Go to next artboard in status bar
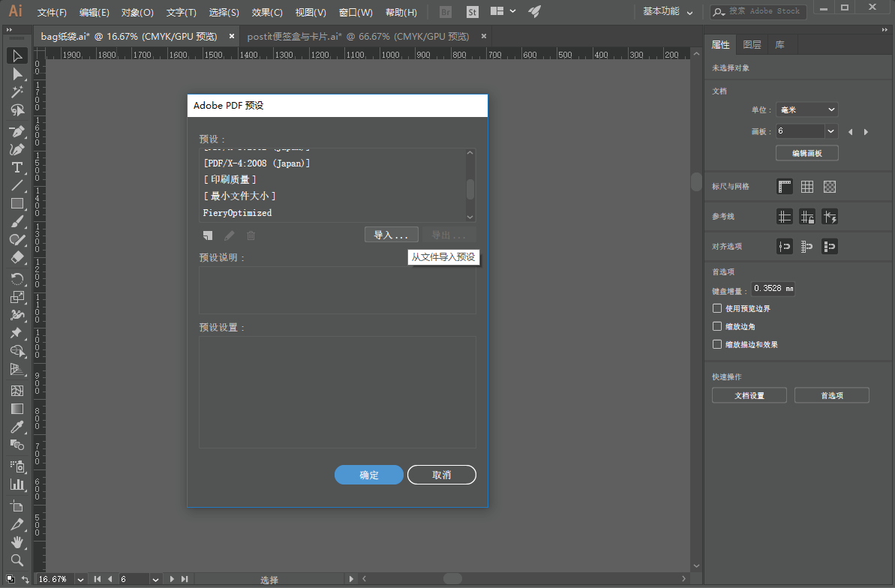The width and height of the screenshot is (895, 588). click(x=172, y=580)
